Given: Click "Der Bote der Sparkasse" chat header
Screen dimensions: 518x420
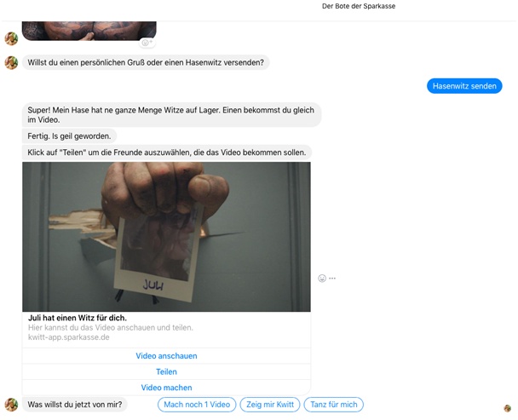Looking at the screenshot, I should pos(359,6).
